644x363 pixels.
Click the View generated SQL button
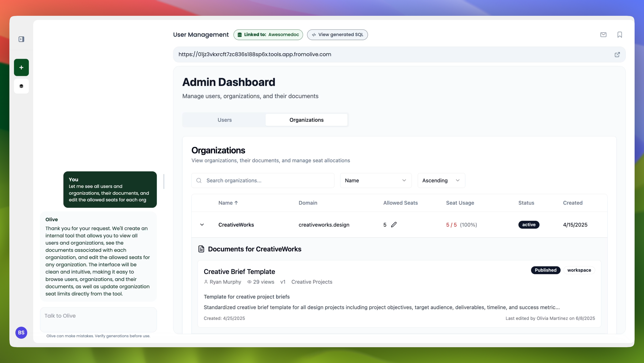click(x=337, y=34)
